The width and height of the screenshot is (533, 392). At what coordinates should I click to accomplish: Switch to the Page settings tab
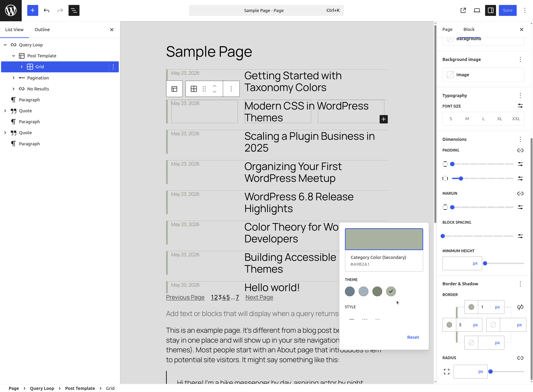click(447, 29)
